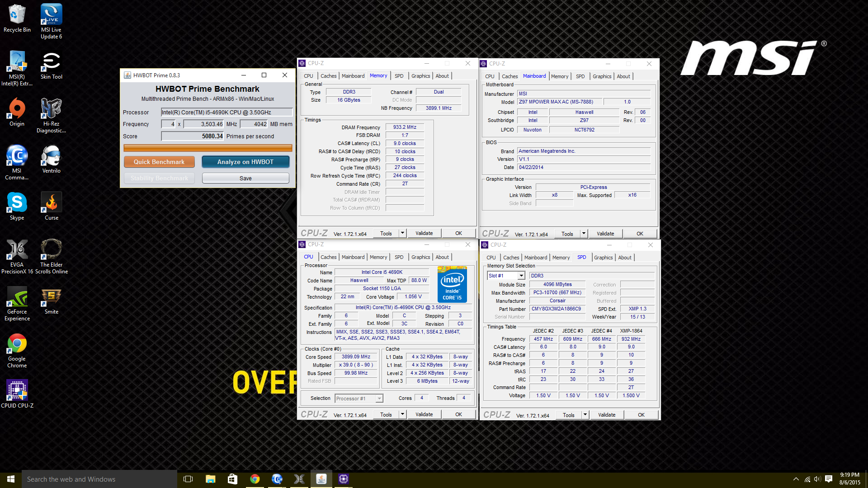This screenshot has height=488, width=868.
Task: Open Tools dropdown arrow in SPD CPU-Z window
Action: coord(585,415)
